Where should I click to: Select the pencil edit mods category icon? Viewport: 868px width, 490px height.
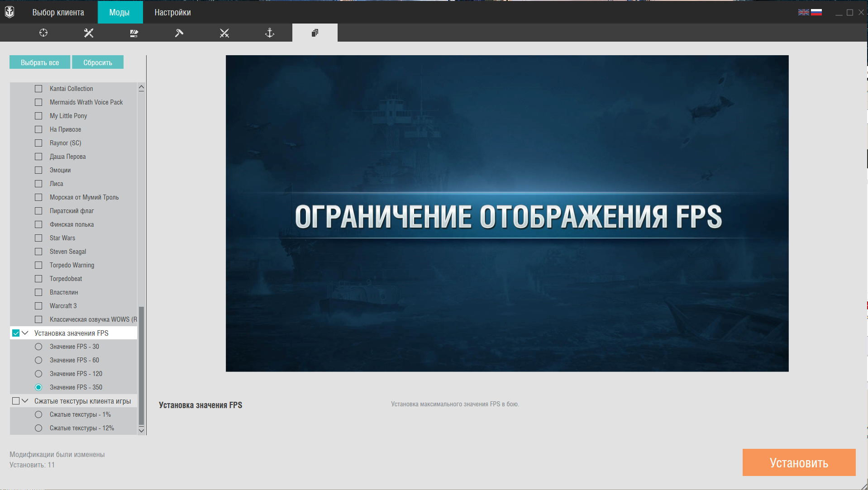coord(134,33)
